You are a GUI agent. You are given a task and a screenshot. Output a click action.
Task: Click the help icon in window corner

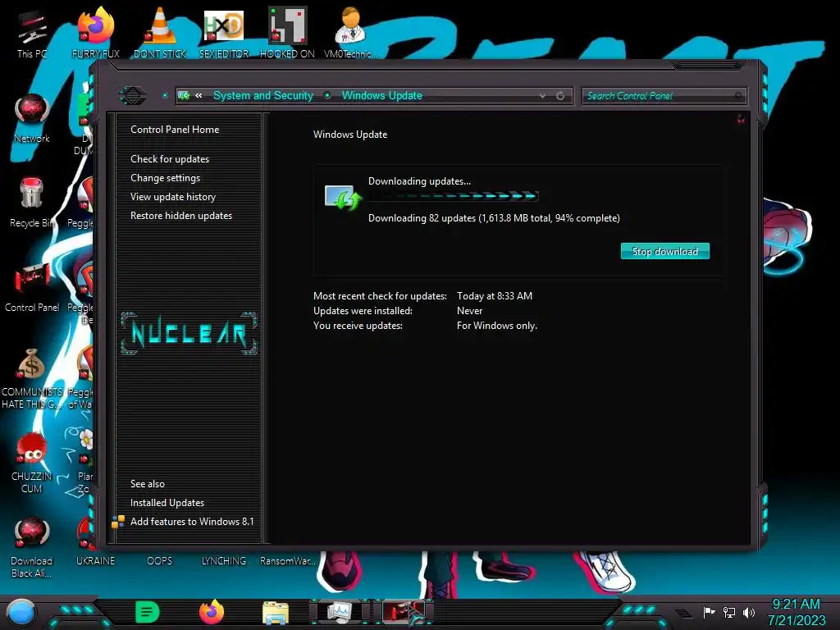tap(741, 120)
